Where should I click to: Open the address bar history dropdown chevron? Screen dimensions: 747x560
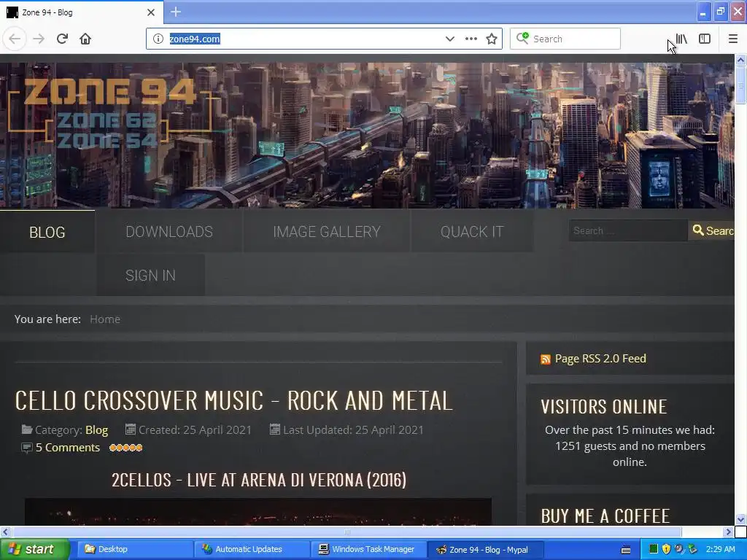pos(449,39)
